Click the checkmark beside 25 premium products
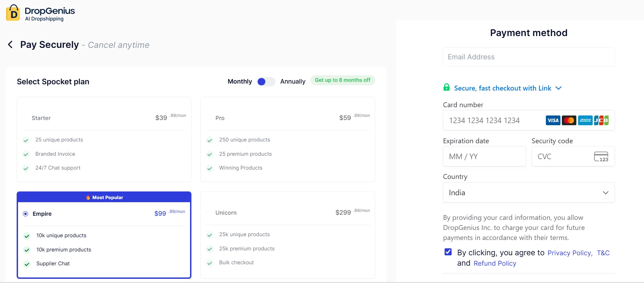 [x=209, y=154]
